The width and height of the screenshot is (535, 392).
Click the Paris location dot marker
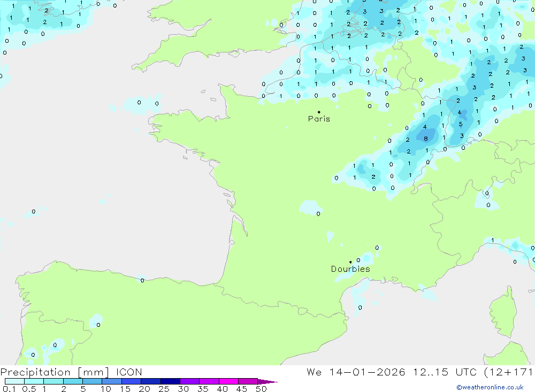(319, 112)
